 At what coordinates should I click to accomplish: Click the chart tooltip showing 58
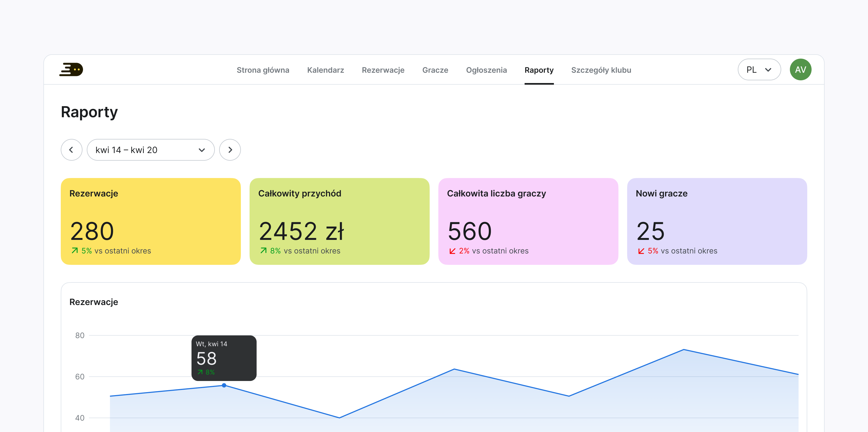tap(224, 358)
